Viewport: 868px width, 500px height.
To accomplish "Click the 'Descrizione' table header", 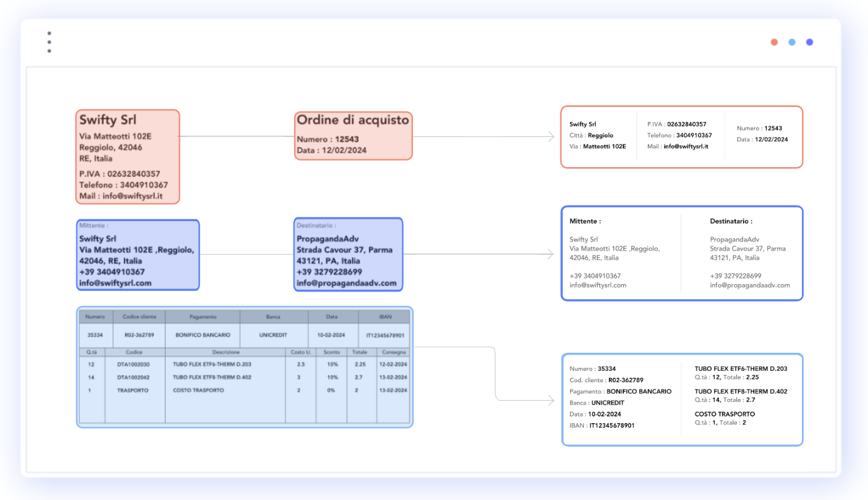I will coord(226,352).
